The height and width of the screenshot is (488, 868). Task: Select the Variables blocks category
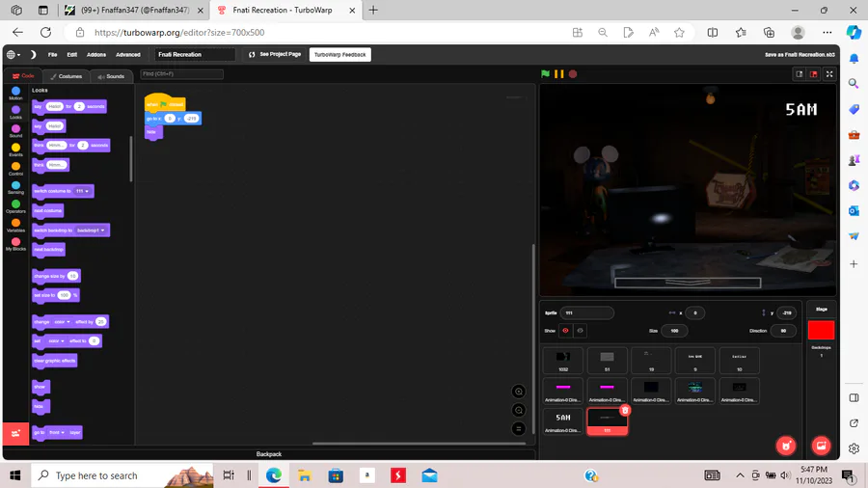pyautogui.click(x=15, y=225)
